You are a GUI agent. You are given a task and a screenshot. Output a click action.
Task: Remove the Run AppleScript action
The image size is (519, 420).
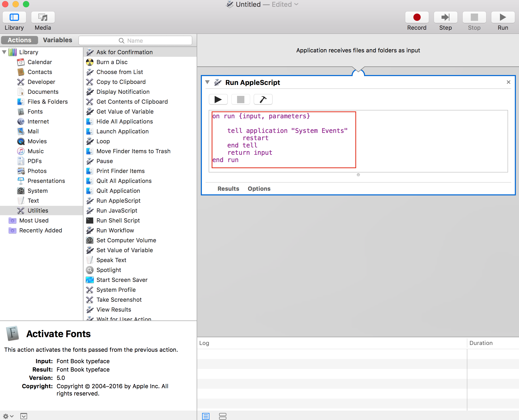pos(508,82)
